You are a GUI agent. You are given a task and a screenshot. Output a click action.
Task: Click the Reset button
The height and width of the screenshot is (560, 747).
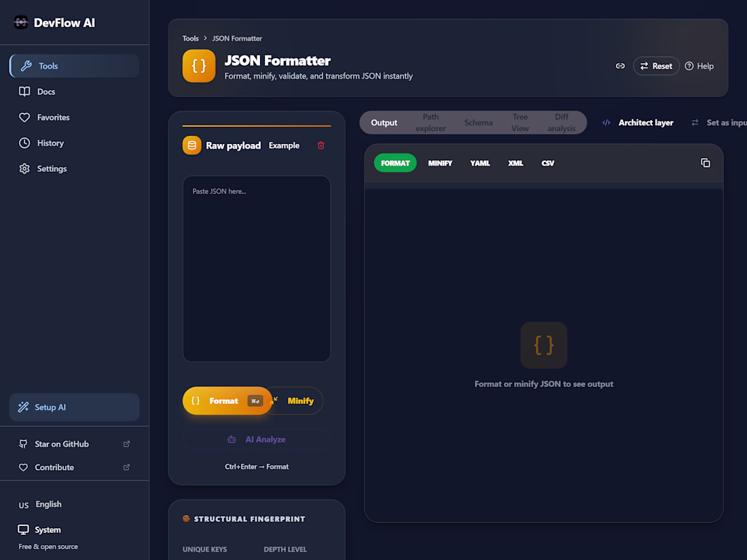(656, 66)
